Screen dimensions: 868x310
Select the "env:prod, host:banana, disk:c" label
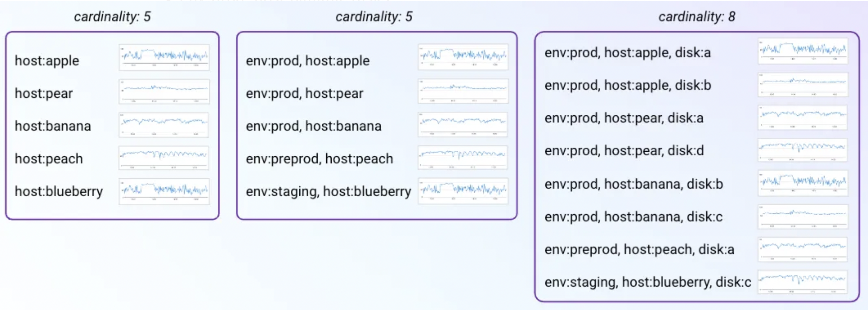(633, 216)
